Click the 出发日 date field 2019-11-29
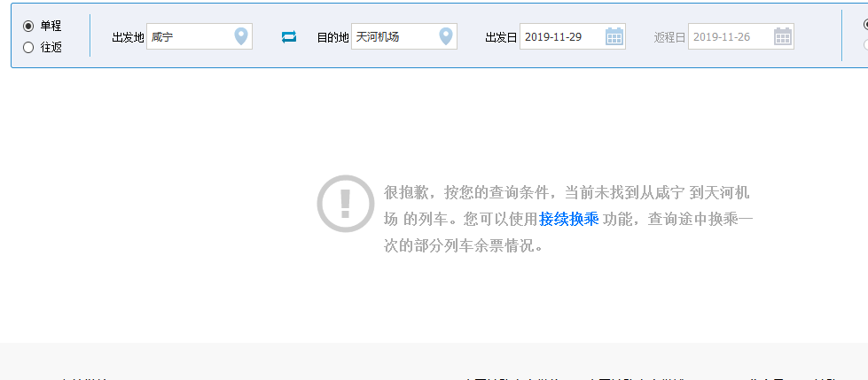This screenshot has width=868, height=380. coord(573,36)
